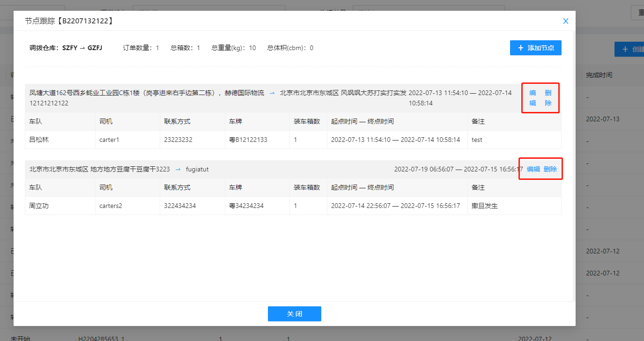Select contact number 322434234
644x341 pixels.
click(x=180, y=206)
